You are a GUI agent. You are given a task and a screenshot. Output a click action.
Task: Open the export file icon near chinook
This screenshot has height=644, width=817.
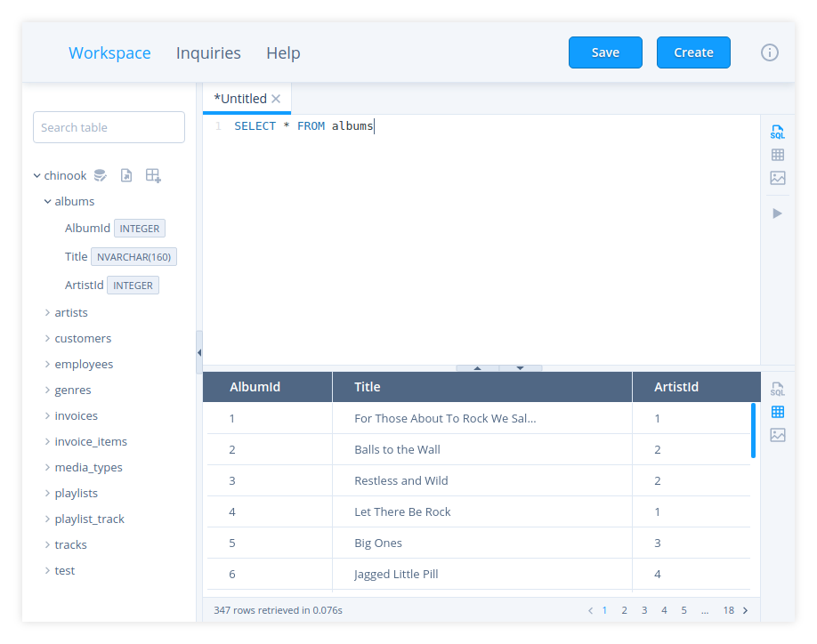(x=125, y=175)
